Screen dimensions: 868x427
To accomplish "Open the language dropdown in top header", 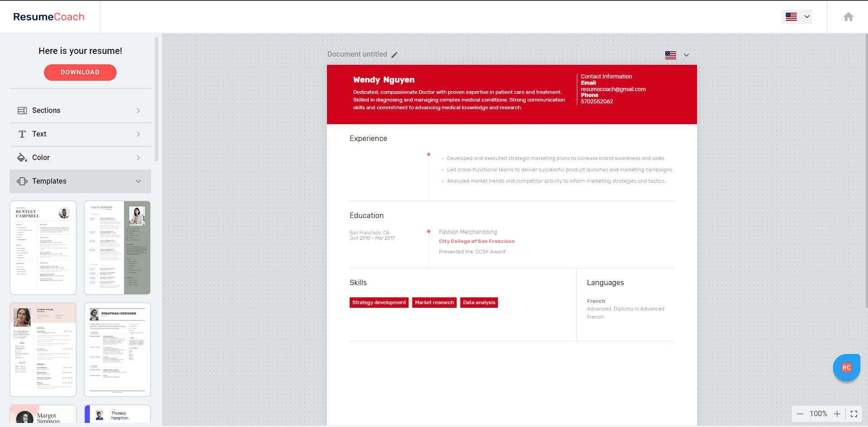I will click(797, 17).
